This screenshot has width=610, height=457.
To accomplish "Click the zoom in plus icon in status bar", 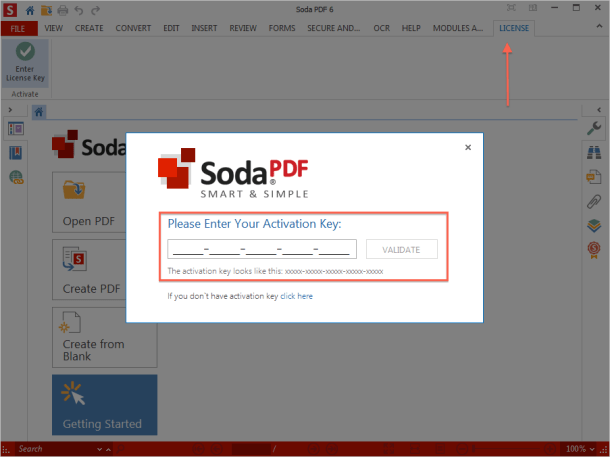I will [x=550, y=449].
